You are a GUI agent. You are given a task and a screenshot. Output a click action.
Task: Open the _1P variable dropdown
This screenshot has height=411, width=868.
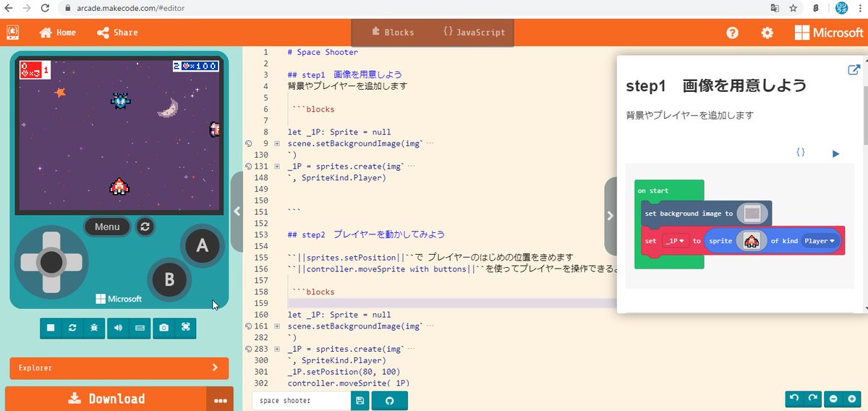(x=676, y=241)
